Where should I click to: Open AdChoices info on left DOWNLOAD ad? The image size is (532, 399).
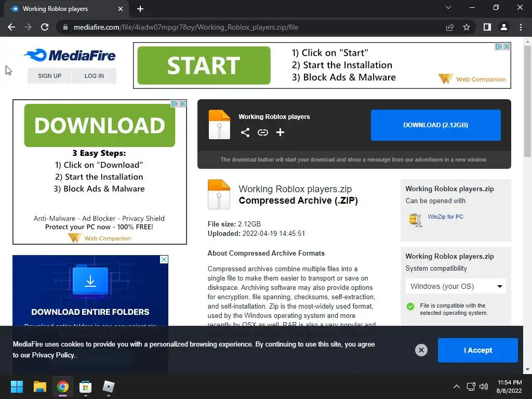point(175,103)
